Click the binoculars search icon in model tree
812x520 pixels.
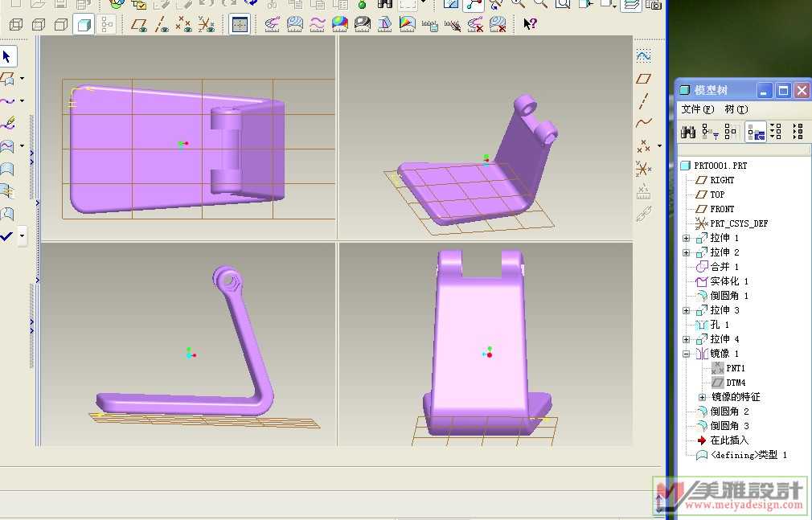688,132
